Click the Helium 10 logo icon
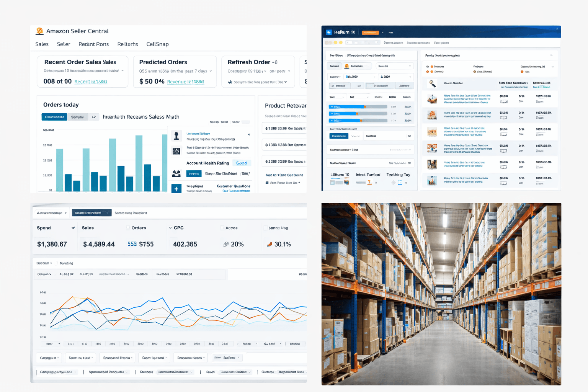This screenshot has height=392, width=588. coord(329,32)
